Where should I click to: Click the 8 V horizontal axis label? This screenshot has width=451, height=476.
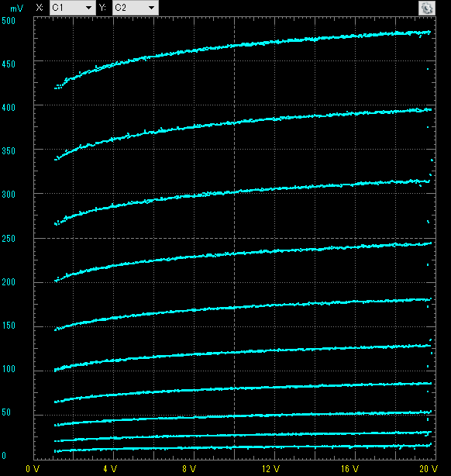pyautogui.click(x=189, y=469)
